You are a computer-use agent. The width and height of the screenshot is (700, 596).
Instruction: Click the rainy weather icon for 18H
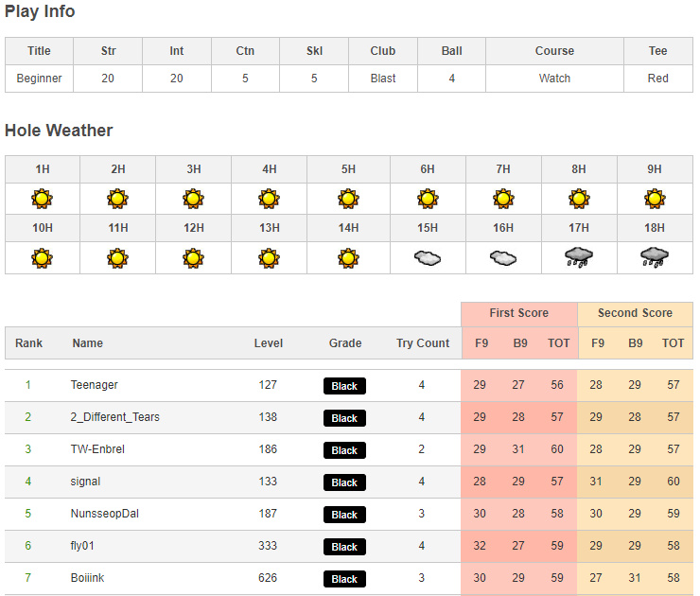[655, 257]
